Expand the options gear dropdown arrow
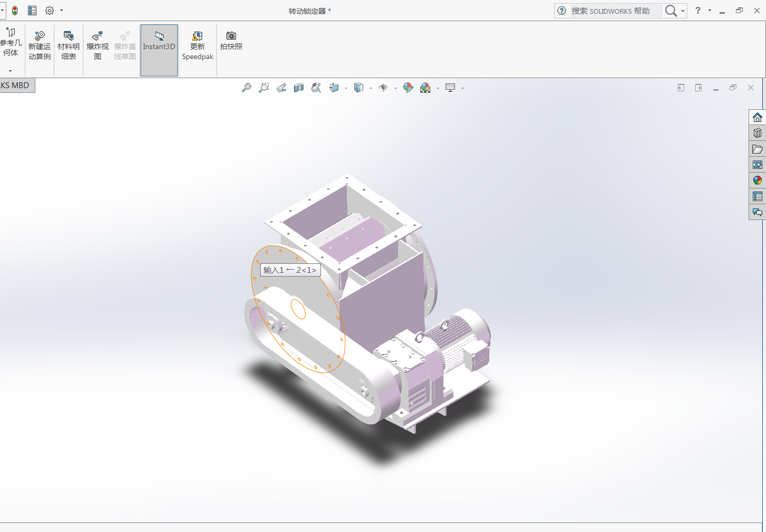This screenshot has height=532, width=766. (61, 11)
